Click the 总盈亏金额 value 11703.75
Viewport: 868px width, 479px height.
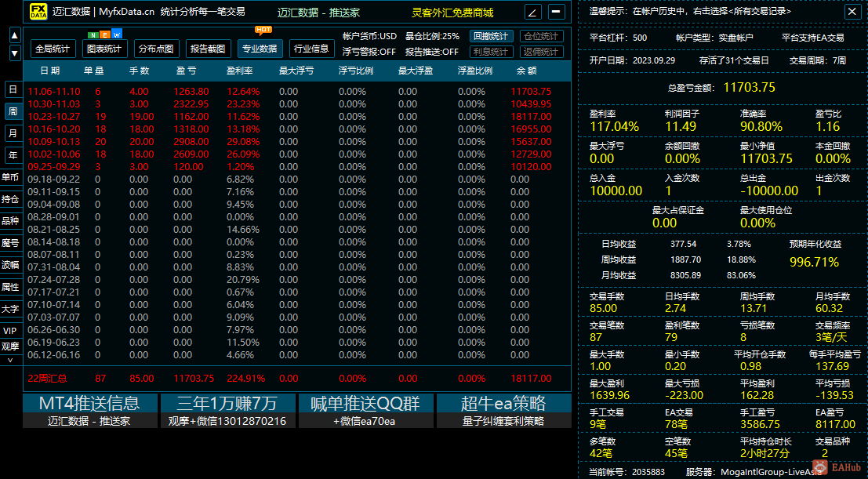coord(749,87)
